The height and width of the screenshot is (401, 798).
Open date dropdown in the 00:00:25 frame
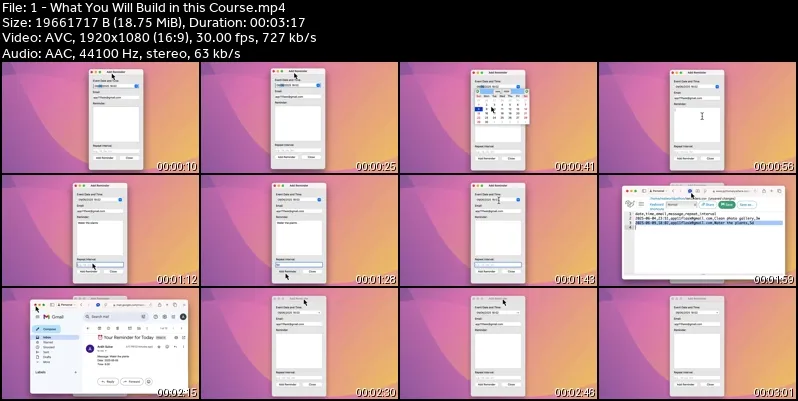pos(319,85)
